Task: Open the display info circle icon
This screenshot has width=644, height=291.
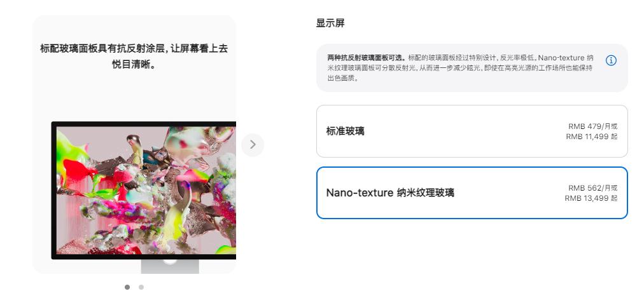Action: [x=611, y=60]
